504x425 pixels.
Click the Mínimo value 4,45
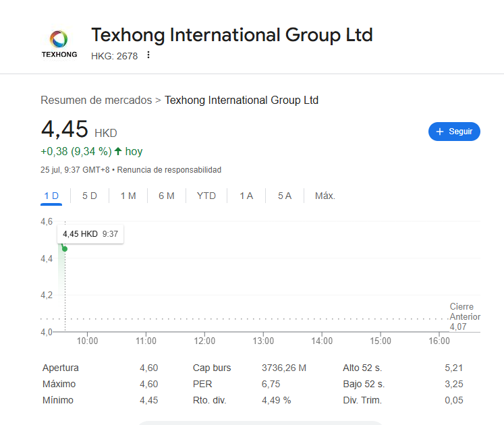pos(149,400)
